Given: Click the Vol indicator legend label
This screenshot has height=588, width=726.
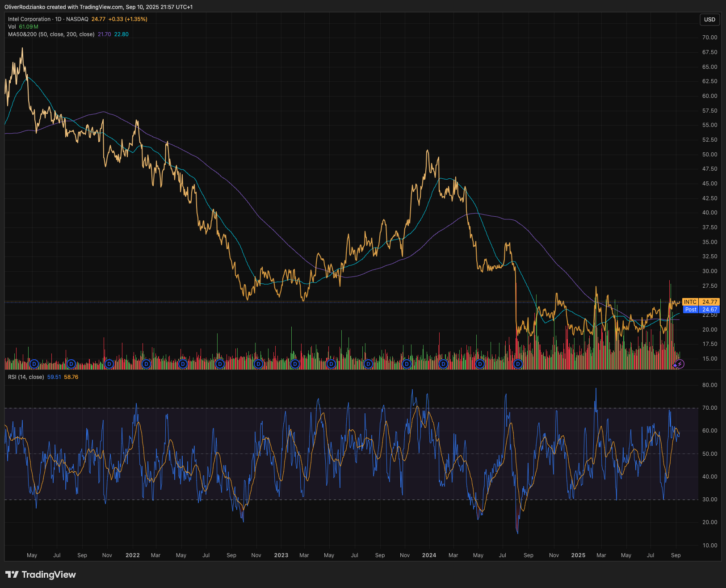Looking at the screenshot, I should (12, 27).
